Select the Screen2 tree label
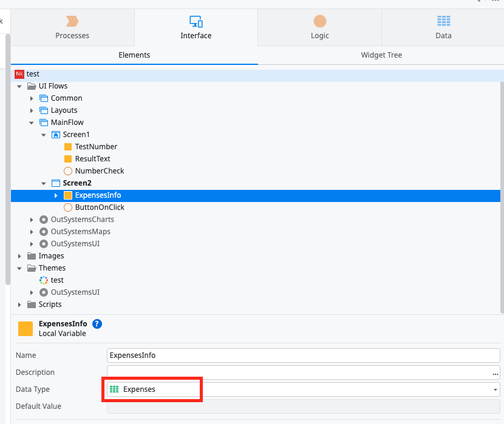 pos(77,183)
